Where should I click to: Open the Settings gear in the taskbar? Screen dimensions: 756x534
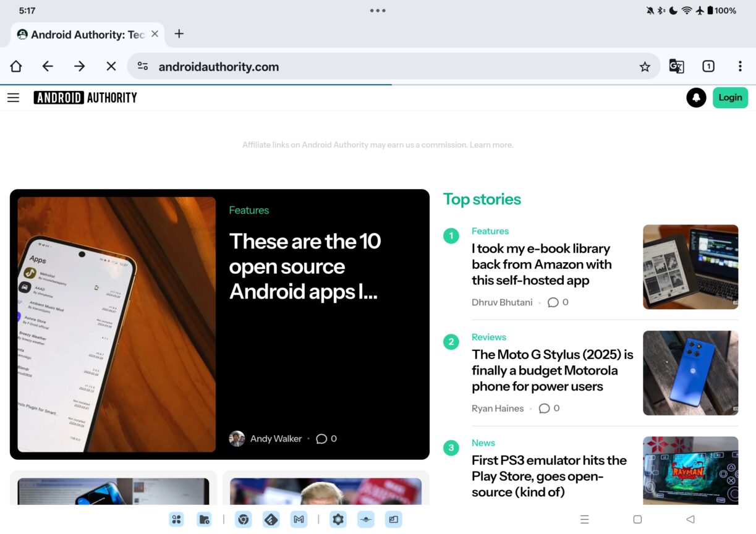click(338, 519)
